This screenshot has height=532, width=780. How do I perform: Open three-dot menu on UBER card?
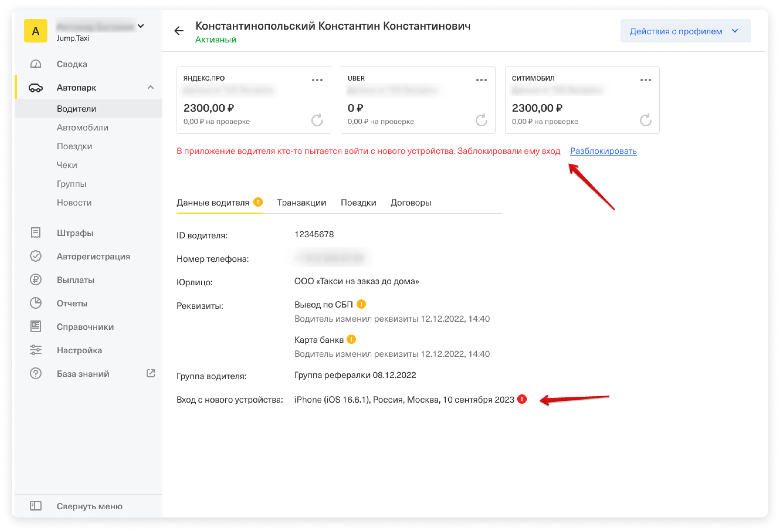pos(481,80)
